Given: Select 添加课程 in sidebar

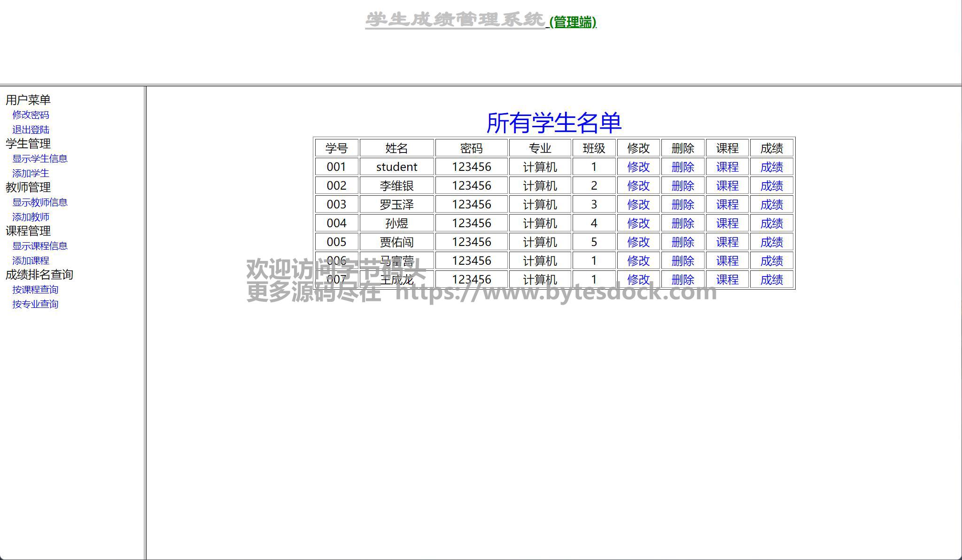Looking at the screenshot, I should [x=31, y=261].
